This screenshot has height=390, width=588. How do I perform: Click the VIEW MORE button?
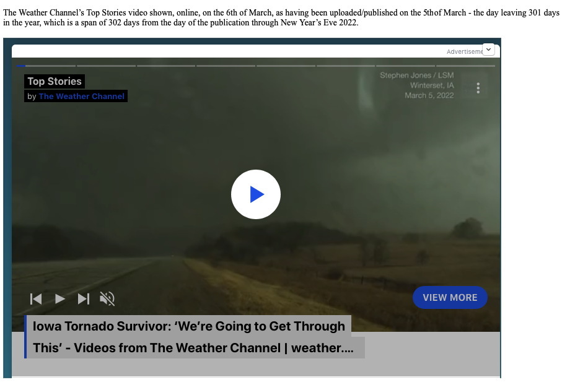[x=450, y=298]
